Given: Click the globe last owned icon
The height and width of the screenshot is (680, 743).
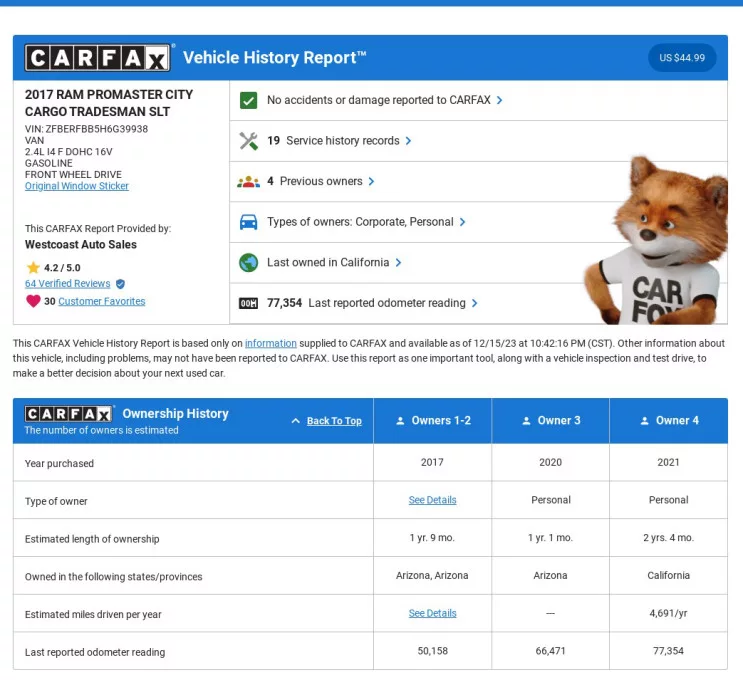Looking at the screenshot, I should (249, 263).
